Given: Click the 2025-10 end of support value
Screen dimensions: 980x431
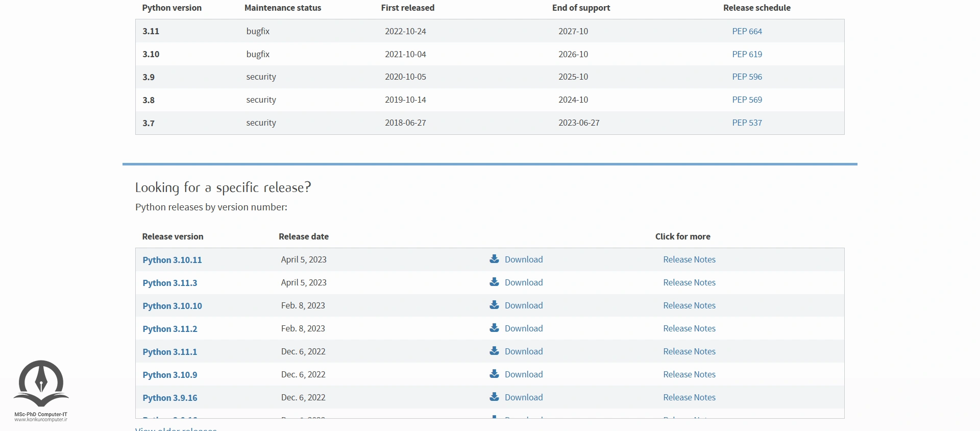Looking at the screenshot, I should coord(573,77).
